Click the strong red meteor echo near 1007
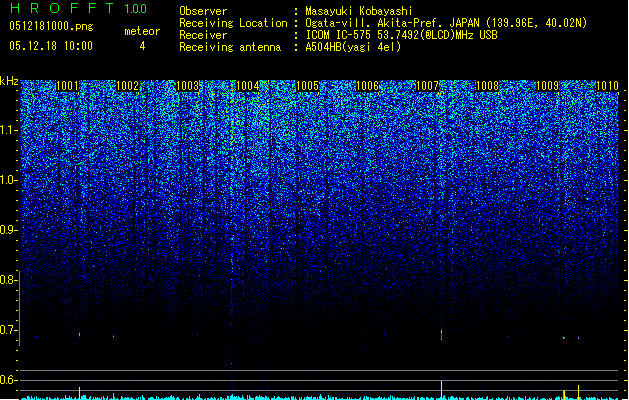 coord(441,335)
